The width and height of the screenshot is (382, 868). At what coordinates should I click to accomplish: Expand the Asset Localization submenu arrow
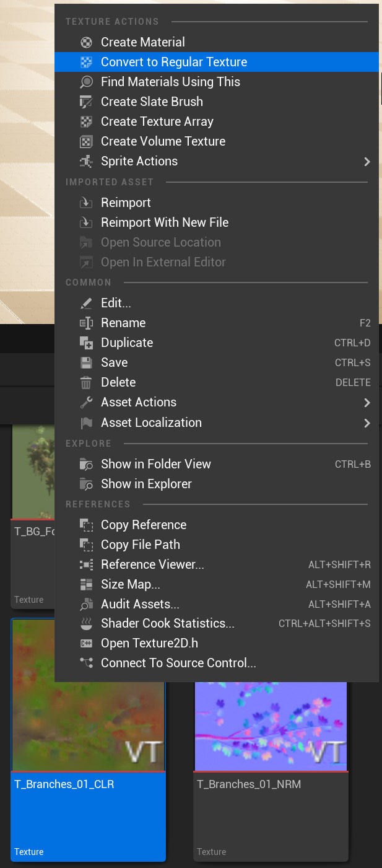click(367, 423)
